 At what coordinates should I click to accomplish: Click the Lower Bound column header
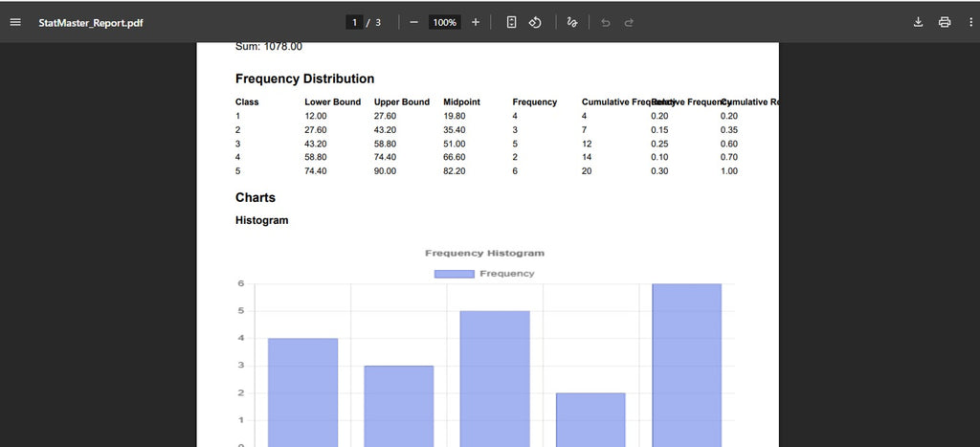point(332,101)
